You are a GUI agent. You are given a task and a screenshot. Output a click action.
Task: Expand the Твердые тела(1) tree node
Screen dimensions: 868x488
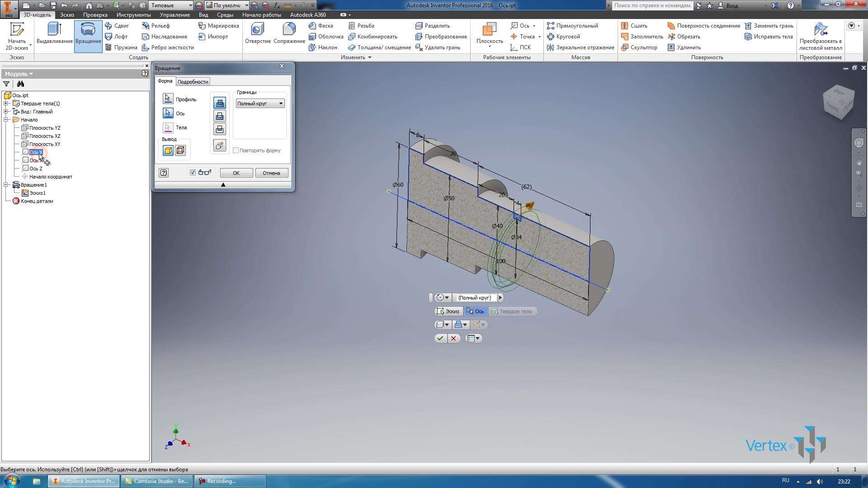(5, 103)
